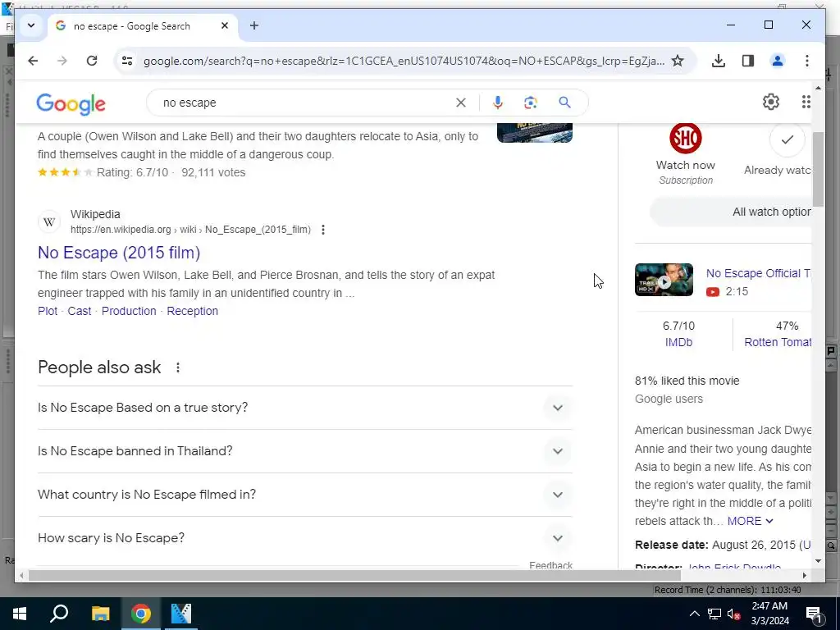Reload the Google search page
Screen dimensions: 840x630
click(92, 61)
